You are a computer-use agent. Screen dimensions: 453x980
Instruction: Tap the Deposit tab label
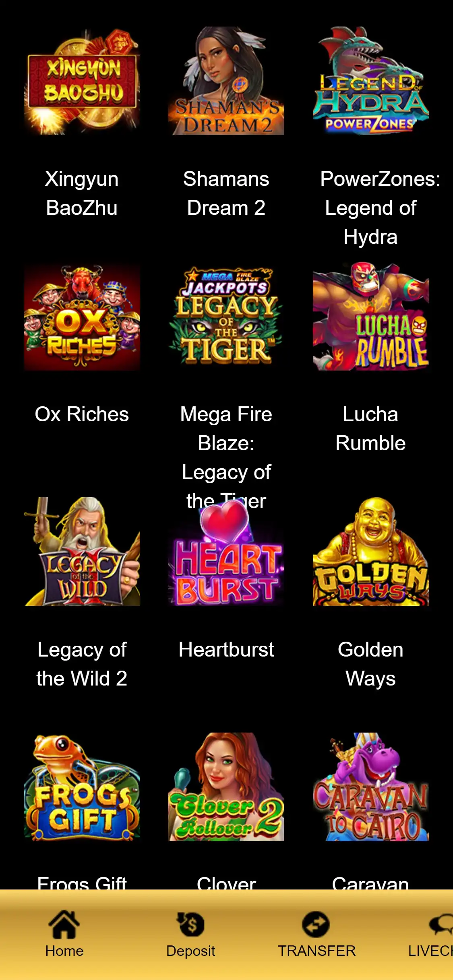coord(191,951)
